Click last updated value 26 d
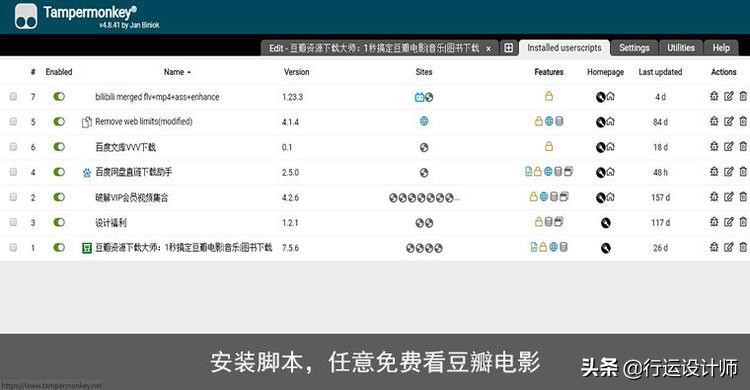Screen dimensions: 750x390 click(660, 248)
